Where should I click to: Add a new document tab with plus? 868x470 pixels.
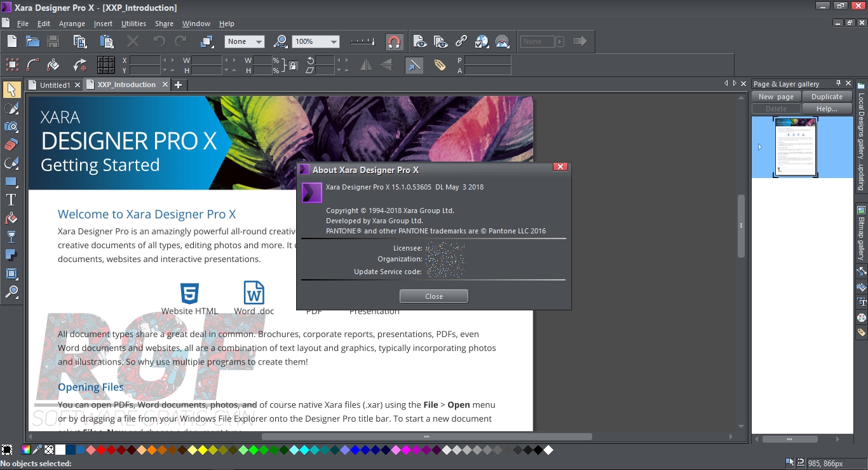tap(179, 85)
